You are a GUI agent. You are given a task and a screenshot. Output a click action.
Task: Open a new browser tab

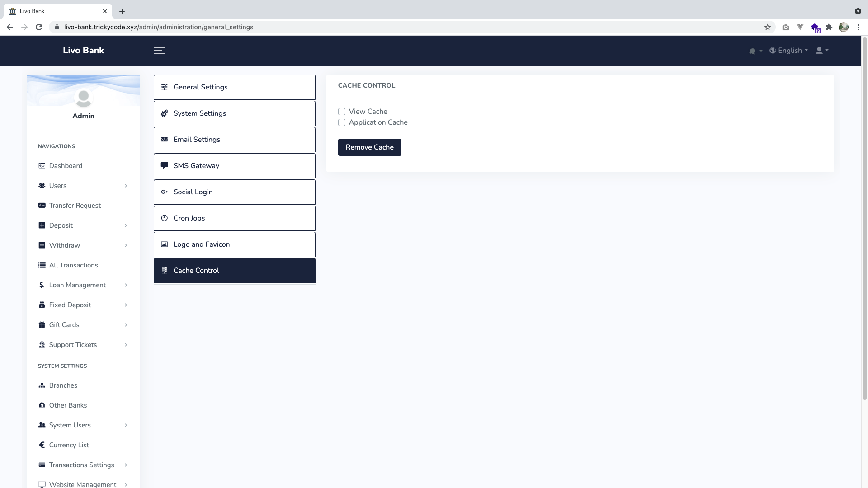[x=122, y=11]
